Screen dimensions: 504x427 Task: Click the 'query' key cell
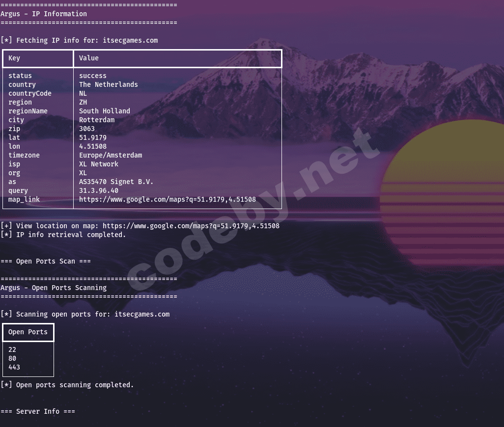(x=18, y=190)
